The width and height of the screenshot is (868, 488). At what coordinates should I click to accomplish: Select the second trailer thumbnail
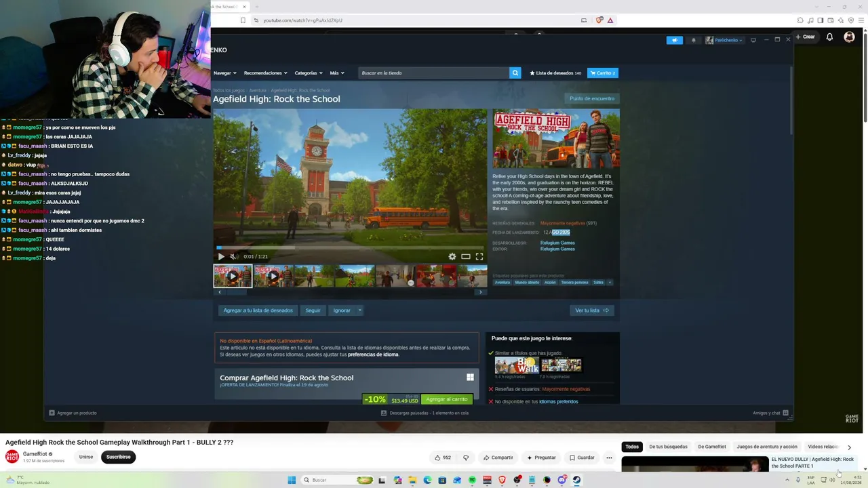pos(273,276)
